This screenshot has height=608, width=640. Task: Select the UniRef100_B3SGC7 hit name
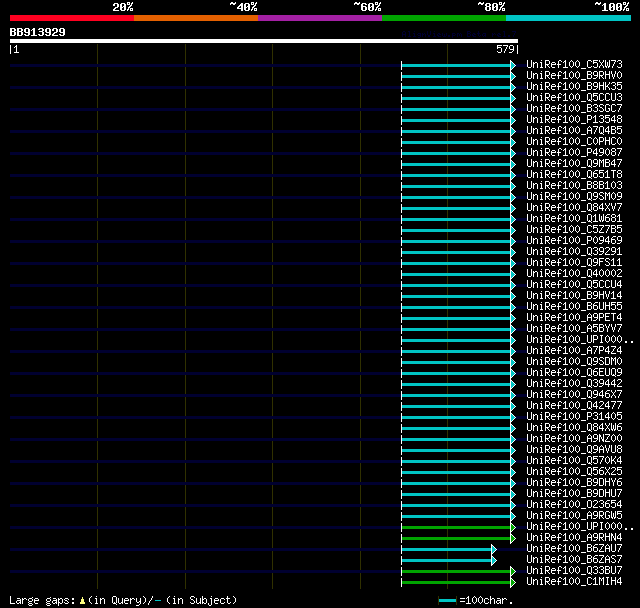pyautogui.click(x=574, y=109)
